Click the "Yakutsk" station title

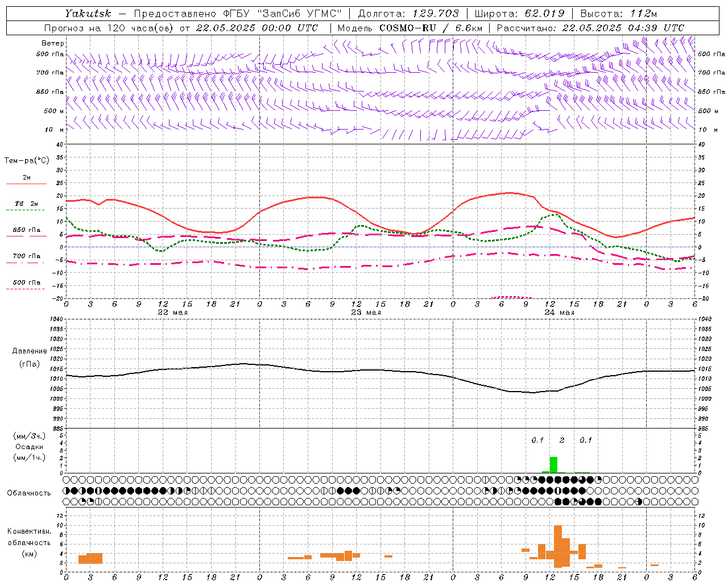[x=88, y=14]
